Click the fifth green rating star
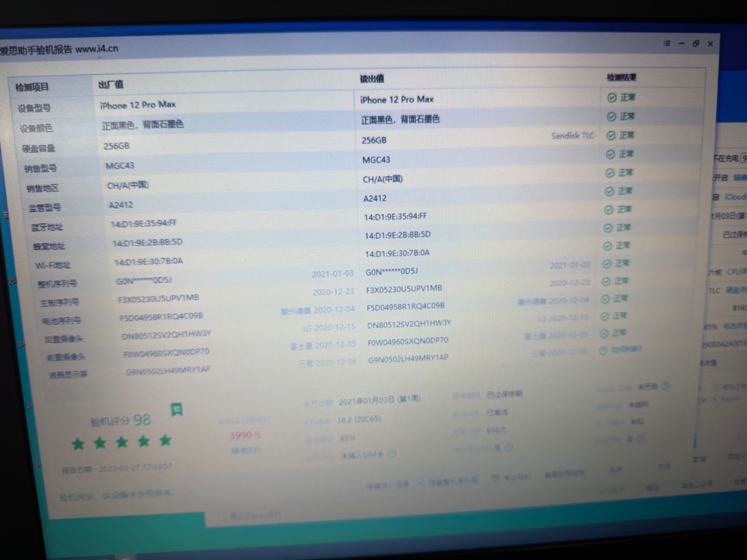 165,440
